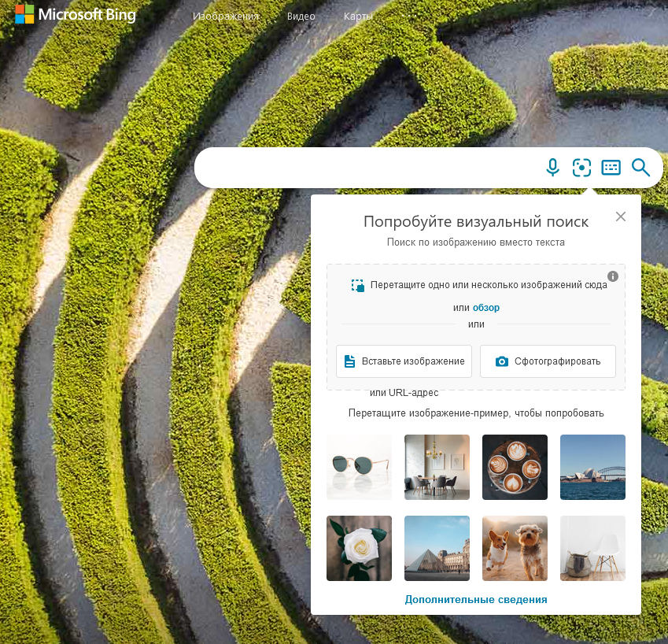Select the latte art coffee thumbnail
This screenshot has height=644, width=668.
515,467
